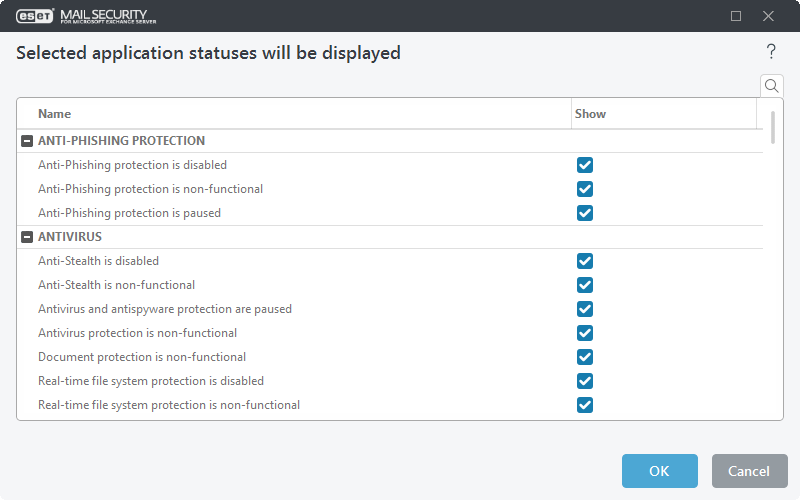The height and width of the screenshot is (500, 800).
Task: Uncheck Anti-Phishing protection is disabled
Action: click(585, 165)
